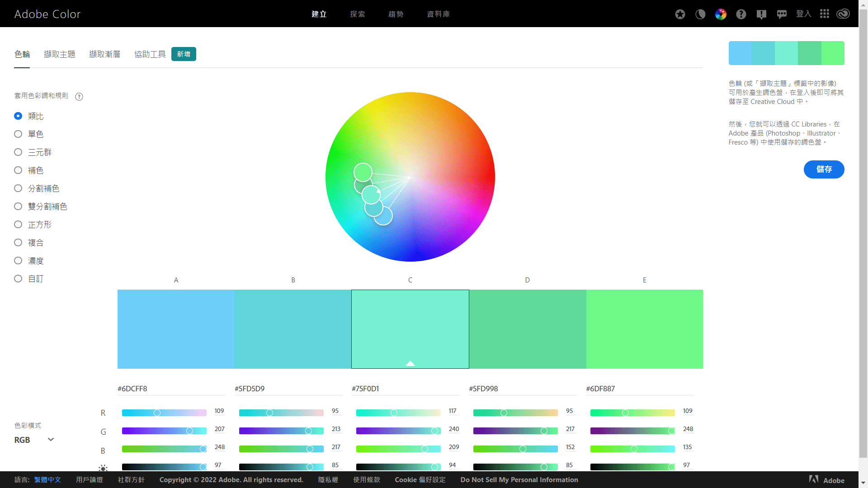Image resolution: width=868 pixels, height=488 pixels.
Task: Click the hex field #6DCFF8
Action: 171,389
